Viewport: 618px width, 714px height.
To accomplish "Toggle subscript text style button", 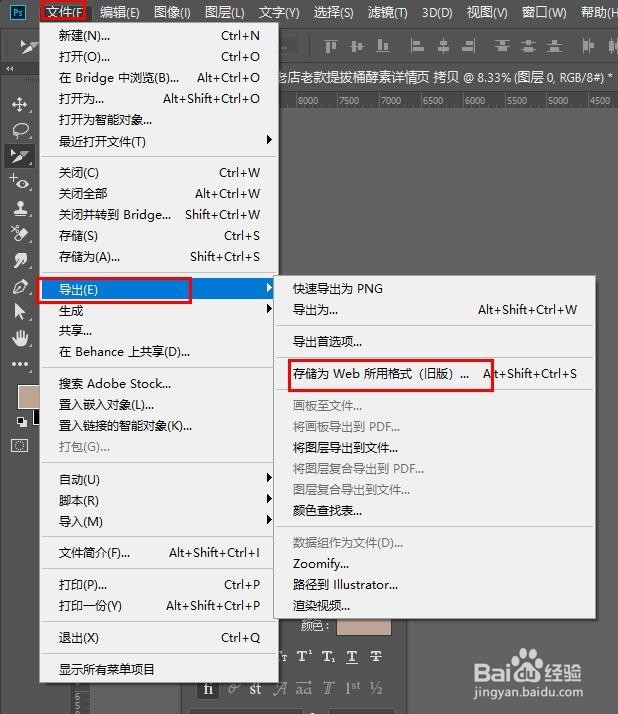I will pyautogui.click(x=328, y=656).
